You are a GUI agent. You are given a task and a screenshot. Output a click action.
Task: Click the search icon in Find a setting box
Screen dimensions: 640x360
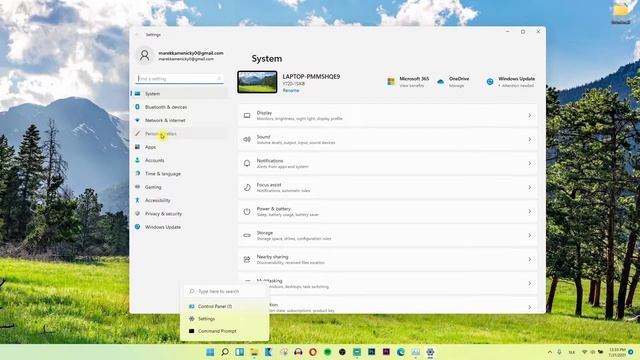click(219, 78)
